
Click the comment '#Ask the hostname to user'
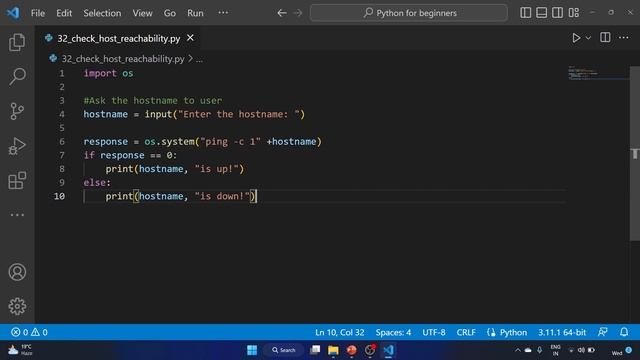tap(153, 100)
